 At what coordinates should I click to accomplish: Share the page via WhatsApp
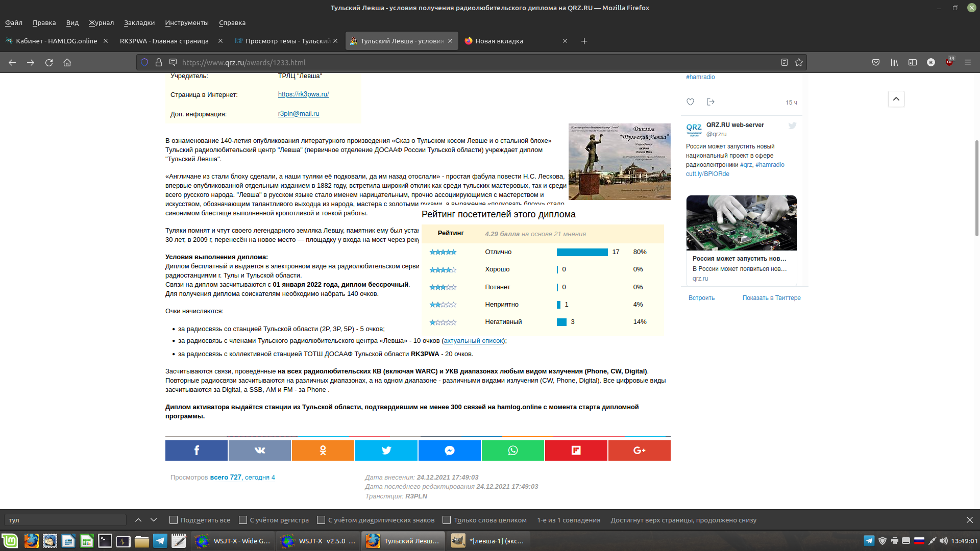[x=513, y=450]
